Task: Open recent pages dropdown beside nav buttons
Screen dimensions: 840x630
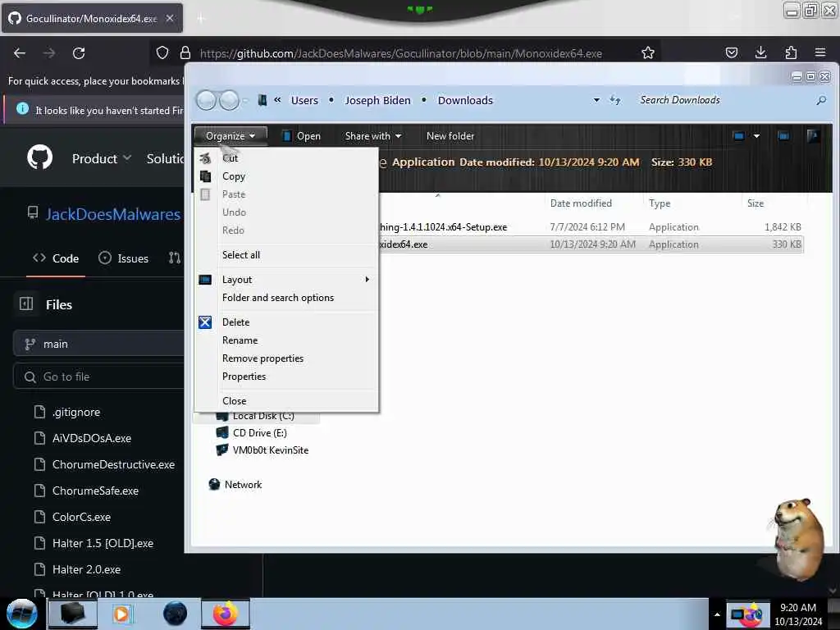Action: [x=245, y=100]
